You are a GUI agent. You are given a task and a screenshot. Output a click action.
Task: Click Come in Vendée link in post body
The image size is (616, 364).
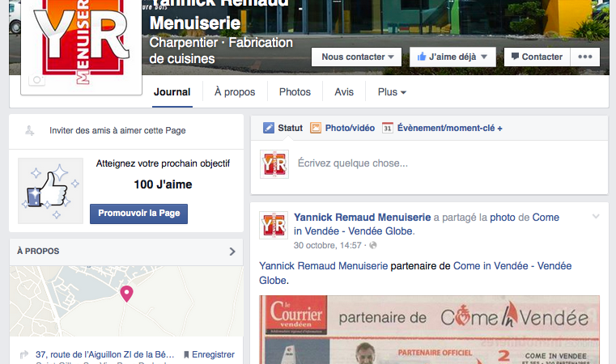coord(415,273)
